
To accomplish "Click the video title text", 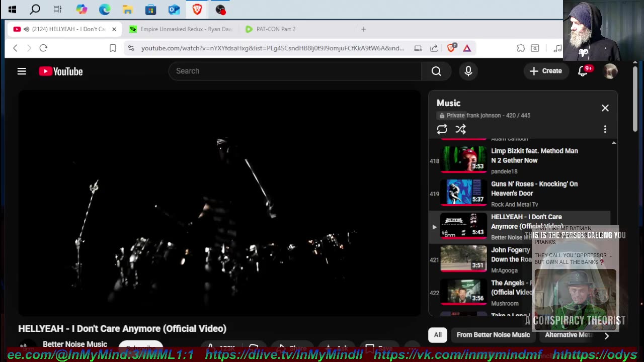I will tap(122, 328).
